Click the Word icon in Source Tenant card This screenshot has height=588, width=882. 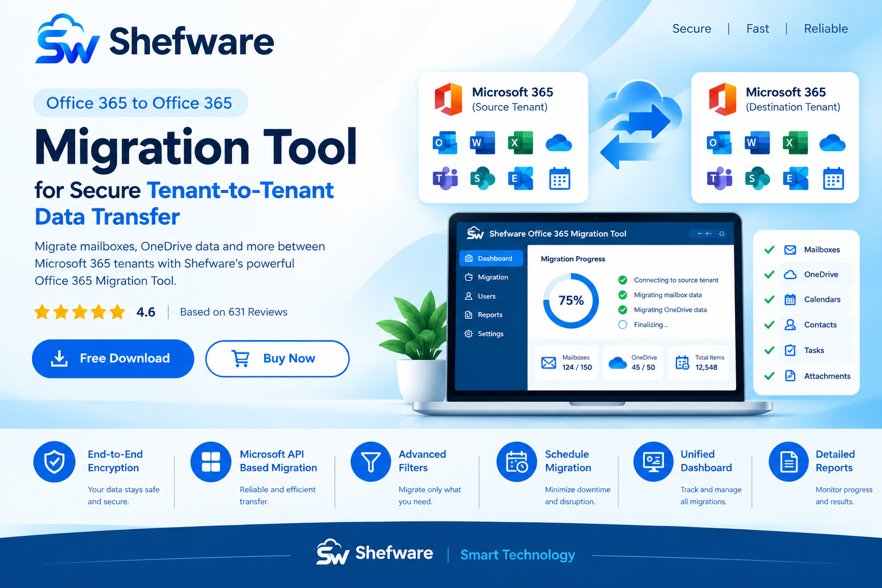(482, 143)
